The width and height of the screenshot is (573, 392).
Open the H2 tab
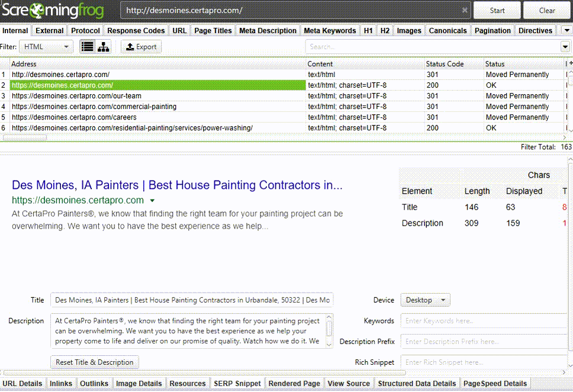click(x=385, y=31)
